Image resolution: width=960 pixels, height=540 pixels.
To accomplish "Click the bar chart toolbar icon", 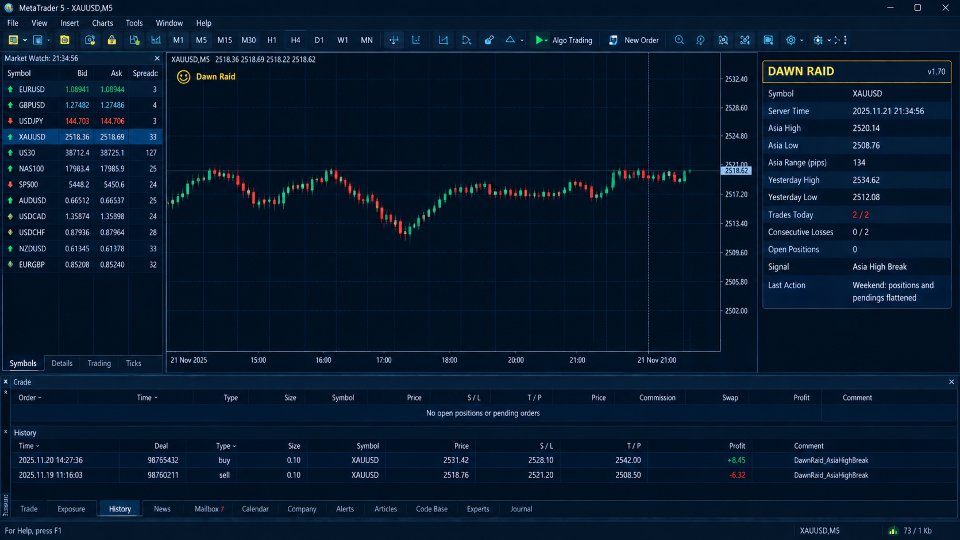I will pos(156,40).
